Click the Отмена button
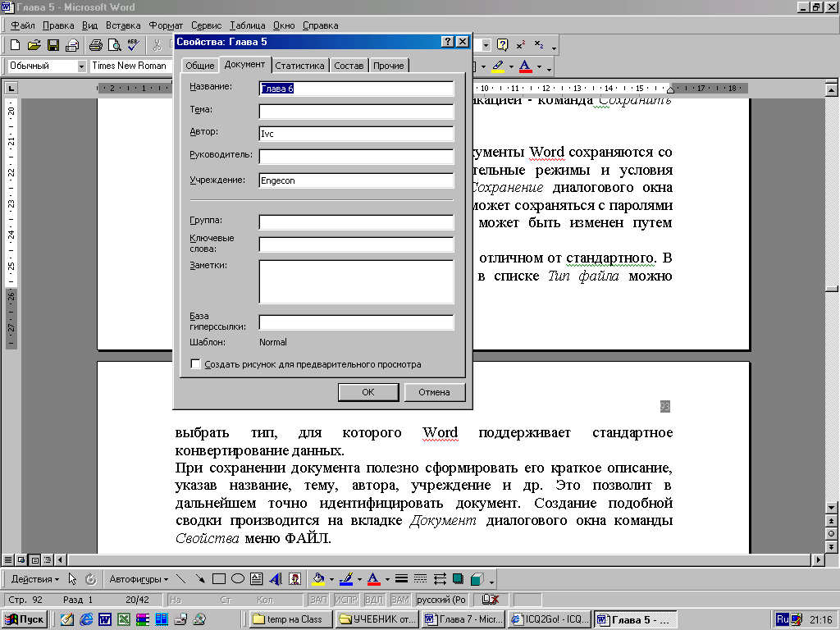The image size is (840, 630). pos(435,392)
